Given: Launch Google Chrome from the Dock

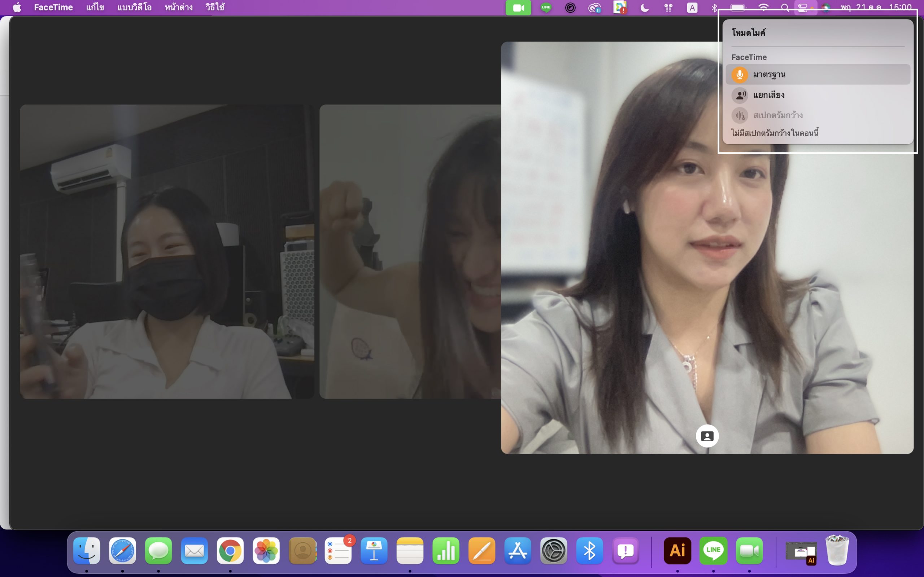Looking at the screenshot, I should (x=230, y=550).
